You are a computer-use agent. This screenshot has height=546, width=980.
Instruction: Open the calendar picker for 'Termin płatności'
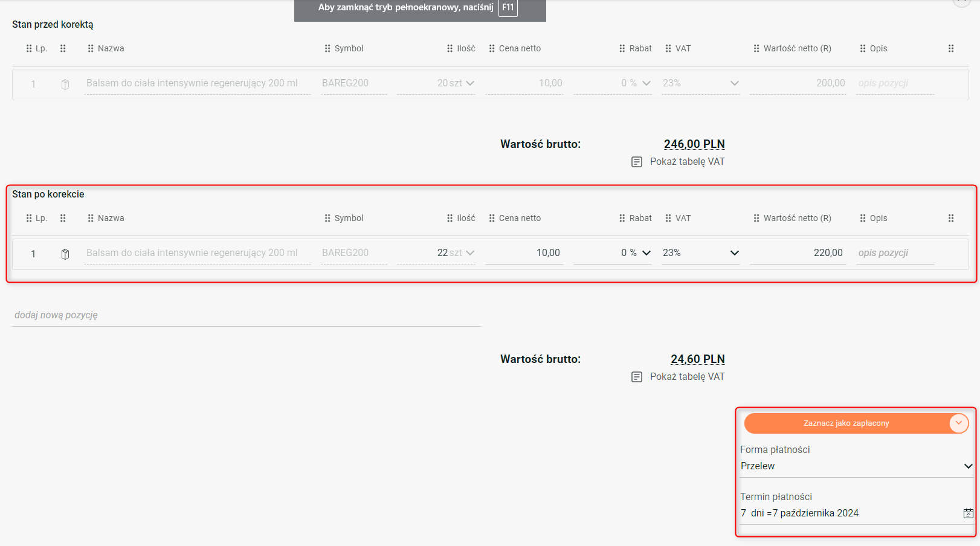click(x=969, y=513)
